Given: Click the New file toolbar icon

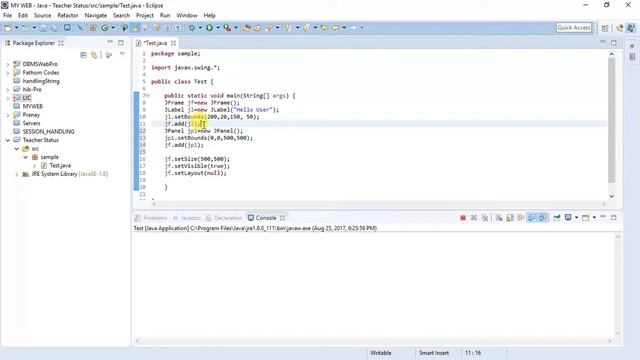Looking at the screenshot, I should (8, 28).
